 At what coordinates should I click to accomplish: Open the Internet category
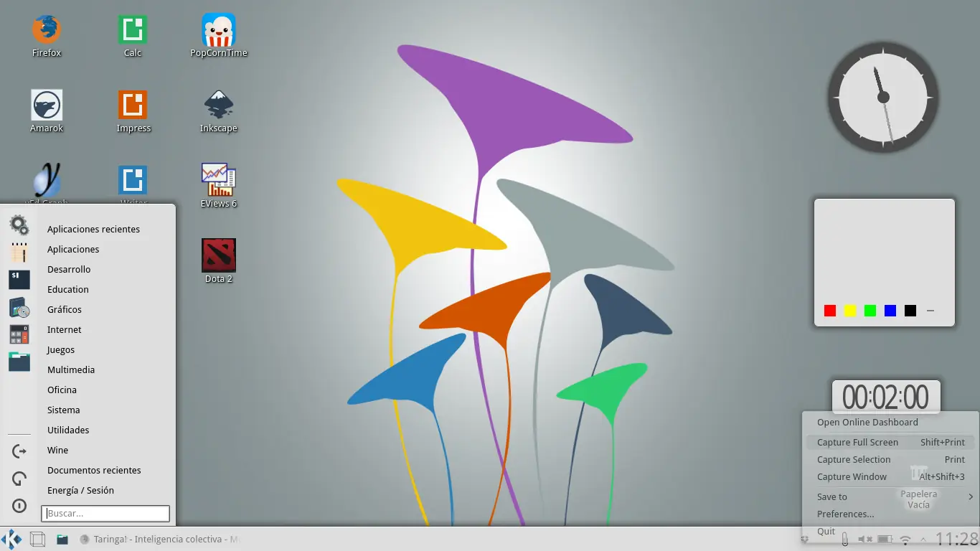(65, 329)
